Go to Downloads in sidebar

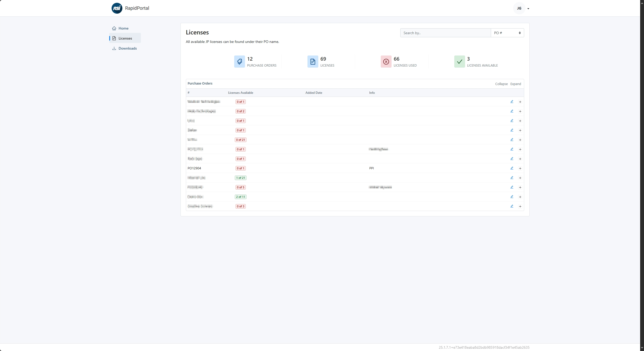127,48
